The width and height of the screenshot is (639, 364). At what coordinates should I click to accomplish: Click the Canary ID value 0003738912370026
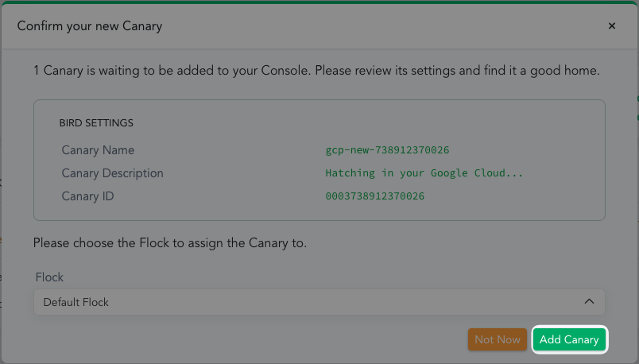tap(374, 196)
